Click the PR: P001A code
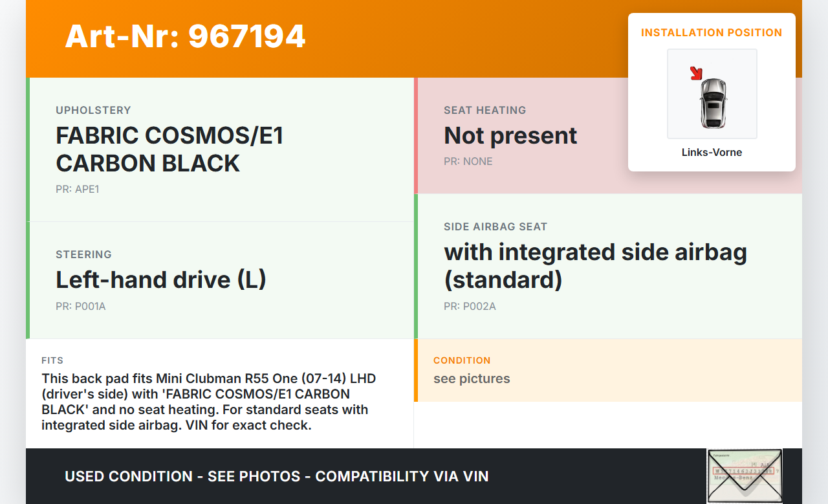 (81, 307)
